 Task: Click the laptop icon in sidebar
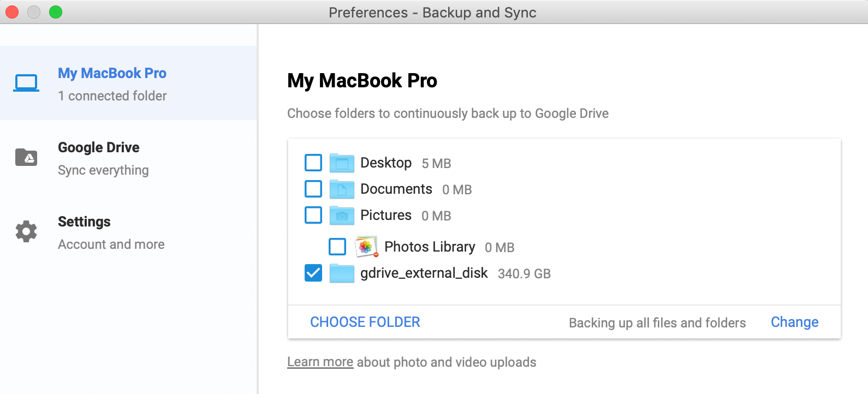click(26, 83)
